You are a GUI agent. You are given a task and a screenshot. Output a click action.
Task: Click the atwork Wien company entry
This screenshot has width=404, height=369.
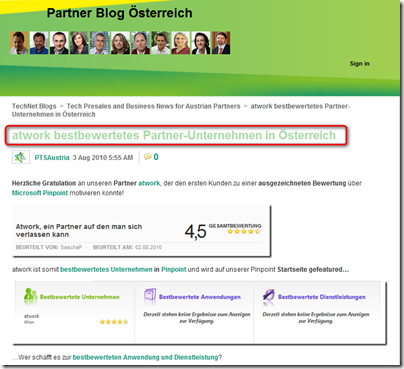[x=31, y=319]
